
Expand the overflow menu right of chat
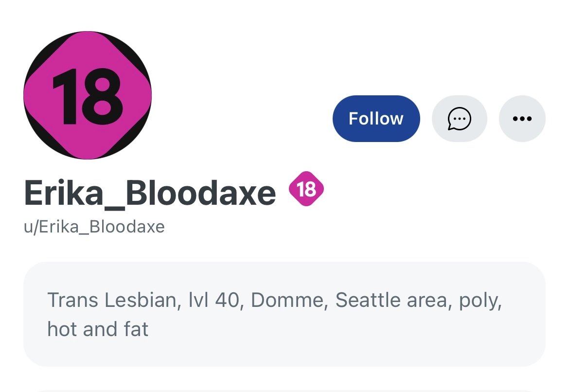click(522, 119)
